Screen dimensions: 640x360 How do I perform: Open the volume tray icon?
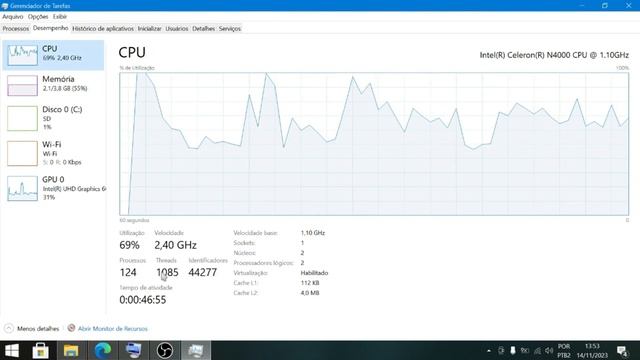pyautogui.click(x=549, y=351)
